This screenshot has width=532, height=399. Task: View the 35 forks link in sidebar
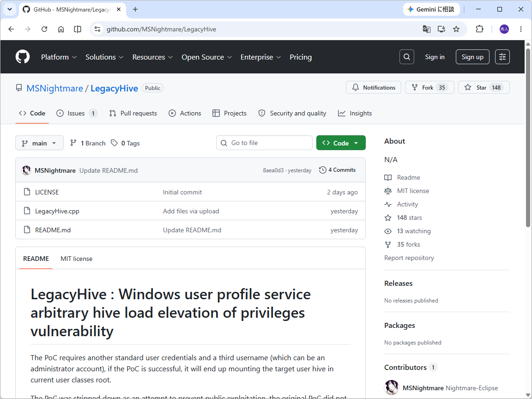[402, 244]
